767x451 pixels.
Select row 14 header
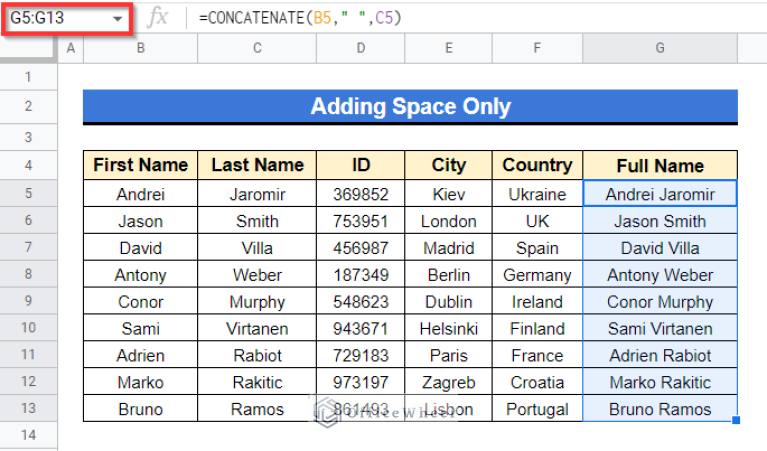click(x=28, y=435)
